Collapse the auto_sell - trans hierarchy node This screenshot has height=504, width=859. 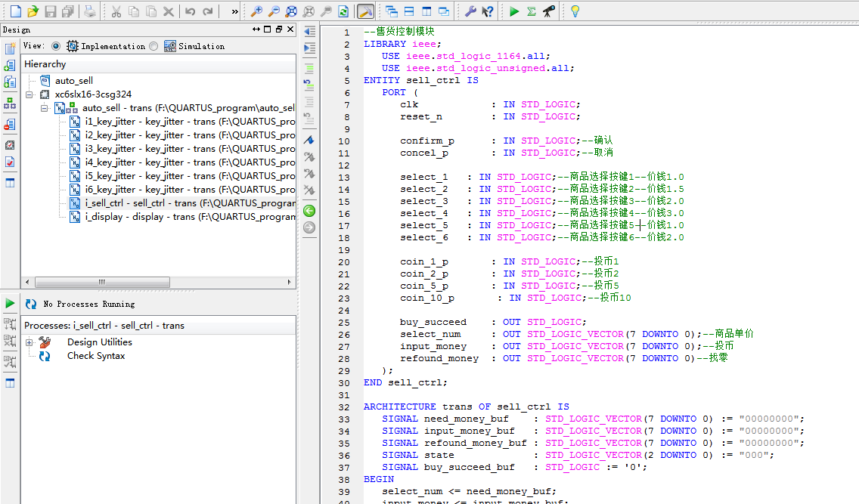tap(44, 108)
